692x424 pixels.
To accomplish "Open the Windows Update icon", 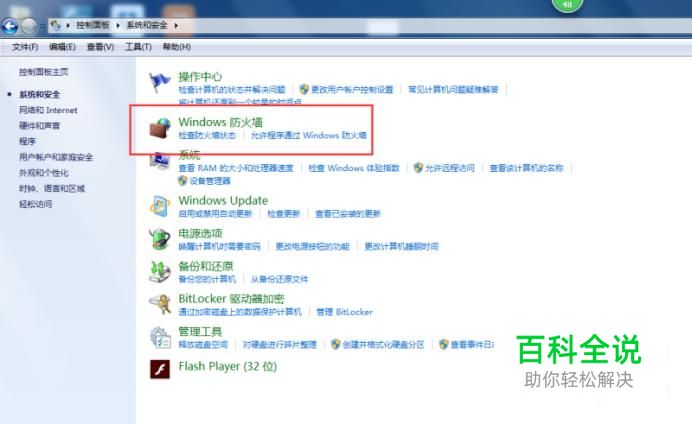I will click(159, 206).
